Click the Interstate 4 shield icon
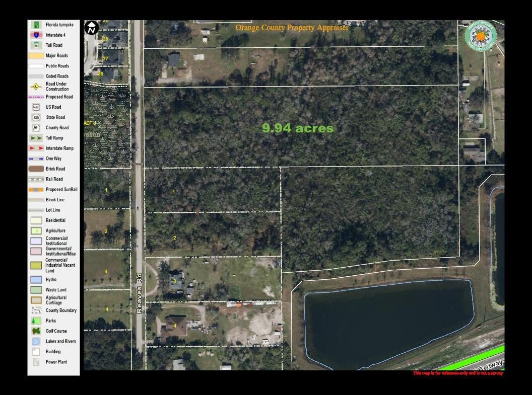532x395 pixels. [x=36, y=35]
